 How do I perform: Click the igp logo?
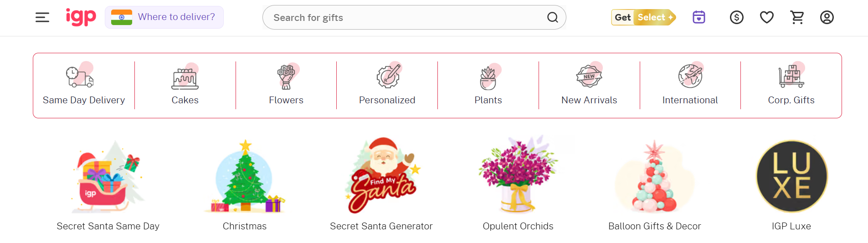click(x=81, y=17)
